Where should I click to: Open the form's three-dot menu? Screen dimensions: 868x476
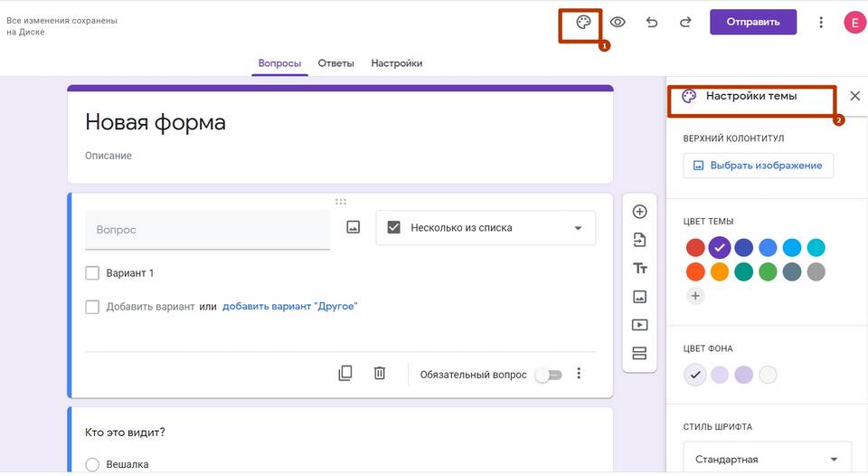(821, 22)
